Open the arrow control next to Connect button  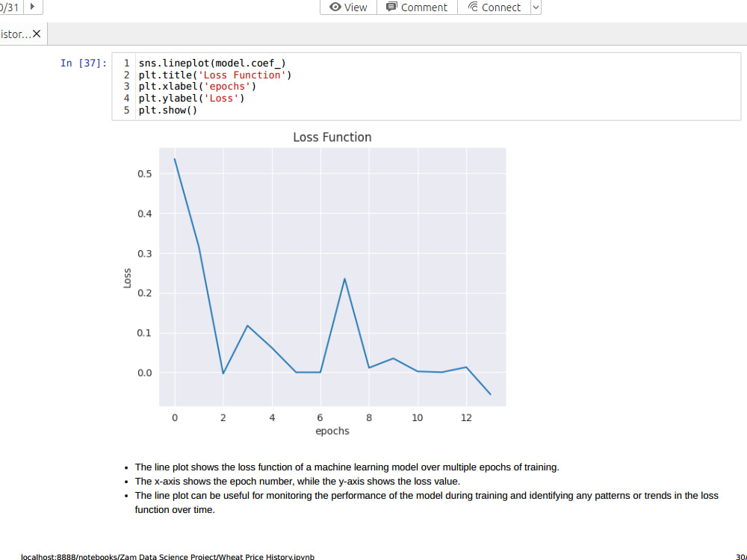pos(535,7)
